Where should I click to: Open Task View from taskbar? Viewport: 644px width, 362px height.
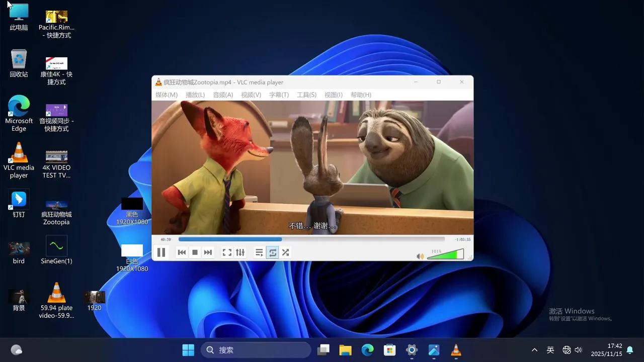coord(323,350)
